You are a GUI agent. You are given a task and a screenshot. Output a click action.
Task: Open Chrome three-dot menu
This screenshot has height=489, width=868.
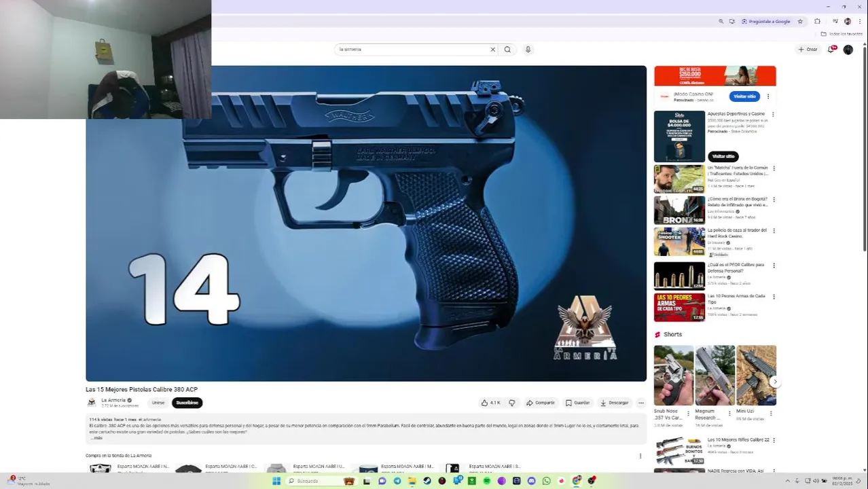point(859,21)
